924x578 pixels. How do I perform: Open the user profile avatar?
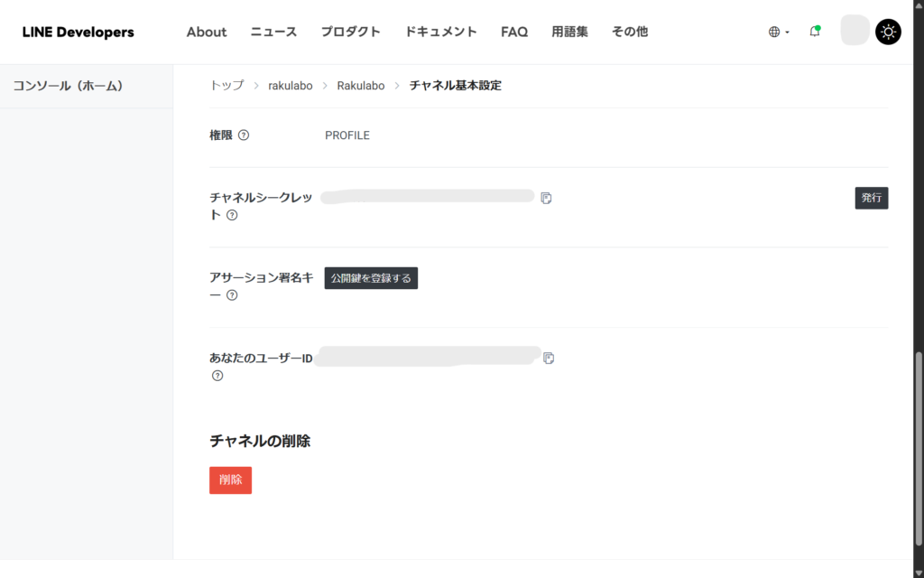[854, 32]
